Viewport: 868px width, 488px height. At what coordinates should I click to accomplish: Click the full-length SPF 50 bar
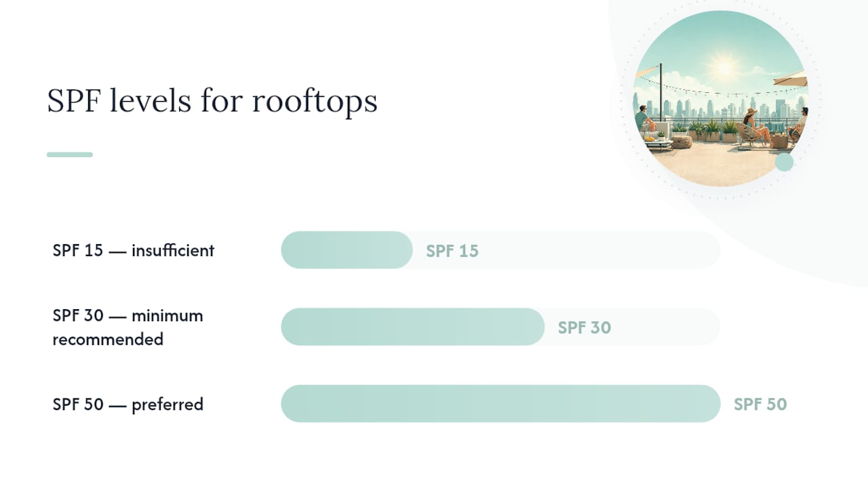(500, 403)
